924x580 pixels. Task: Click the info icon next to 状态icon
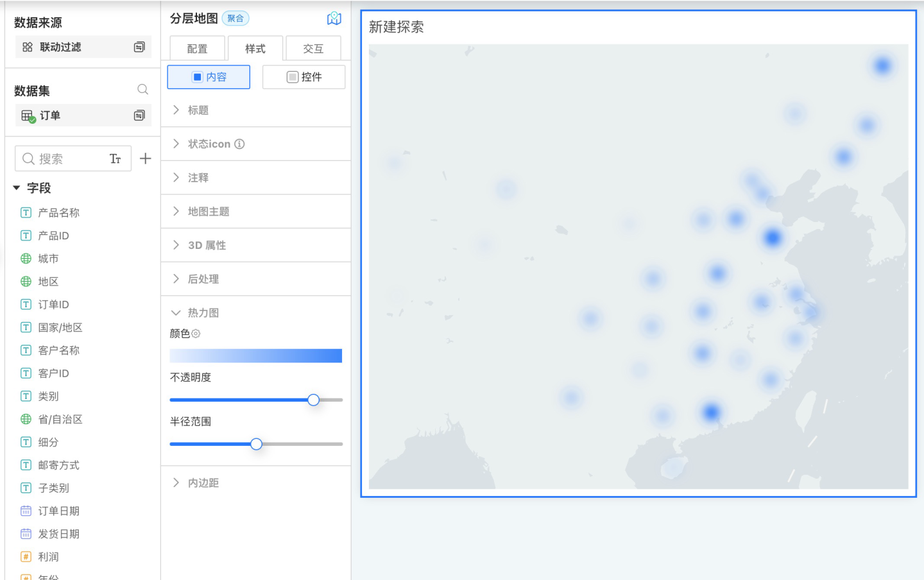(239, 144)
